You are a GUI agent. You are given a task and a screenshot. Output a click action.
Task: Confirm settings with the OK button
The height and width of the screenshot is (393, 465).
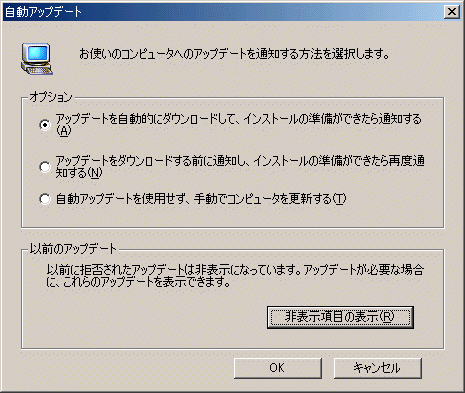point(278,368)
